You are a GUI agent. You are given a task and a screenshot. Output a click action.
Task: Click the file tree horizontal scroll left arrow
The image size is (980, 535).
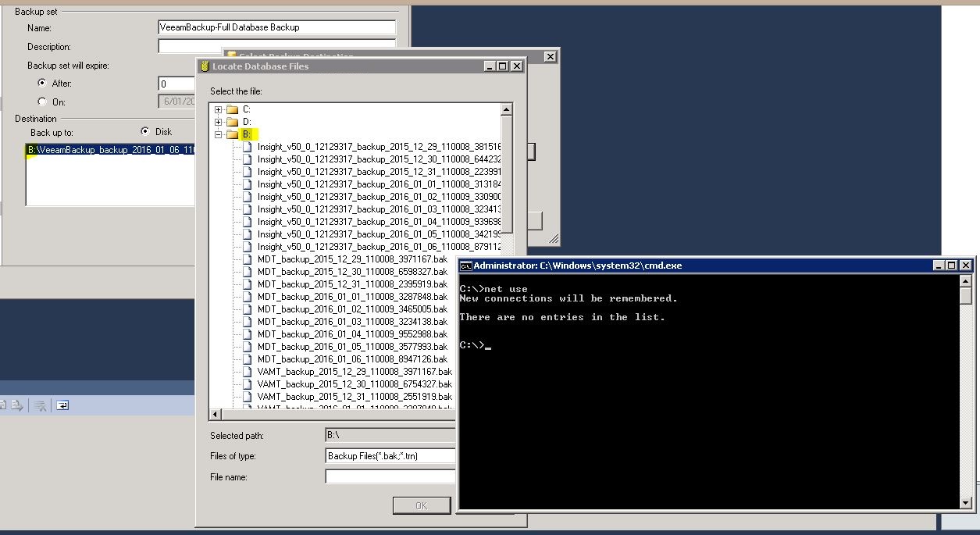pos(216,415)
